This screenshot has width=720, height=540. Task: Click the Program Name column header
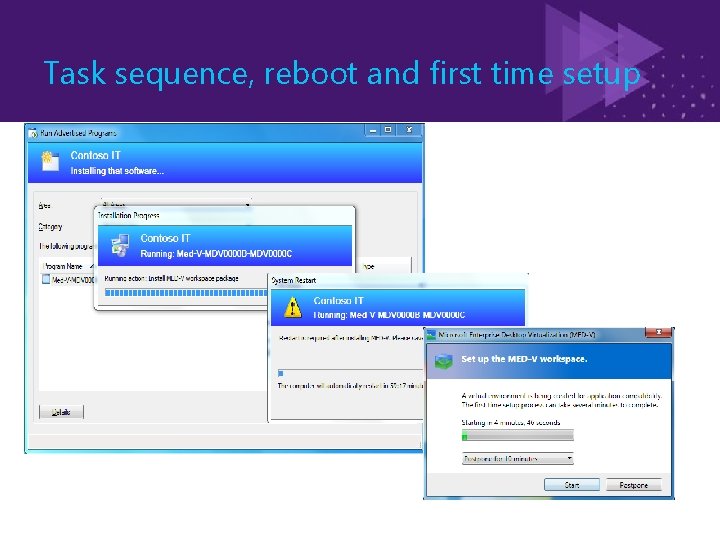68,266
